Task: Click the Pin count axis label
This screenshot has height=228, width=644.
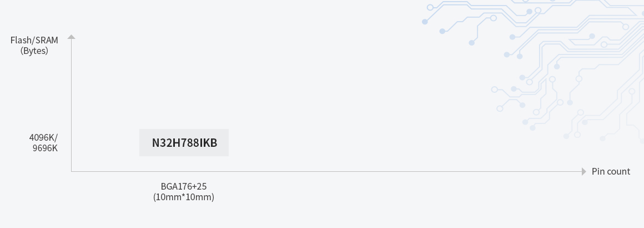Action: tap(611, 172)
